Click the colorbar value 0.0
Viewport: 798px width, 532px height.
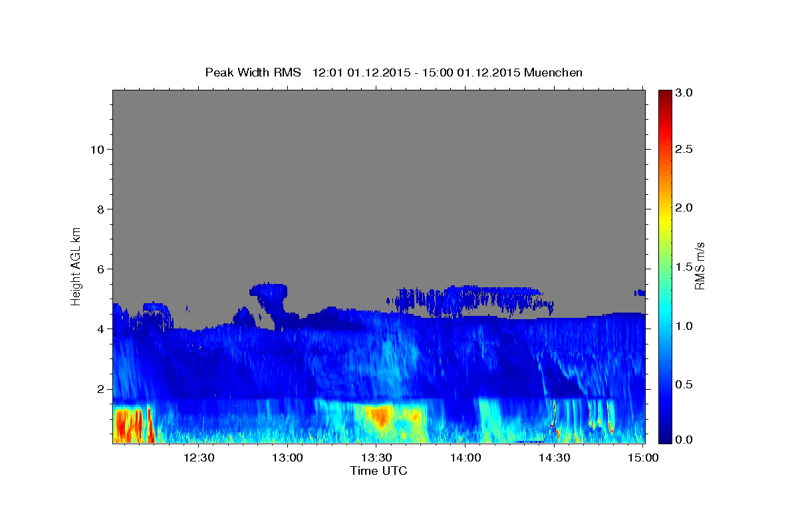click(686, 440)
